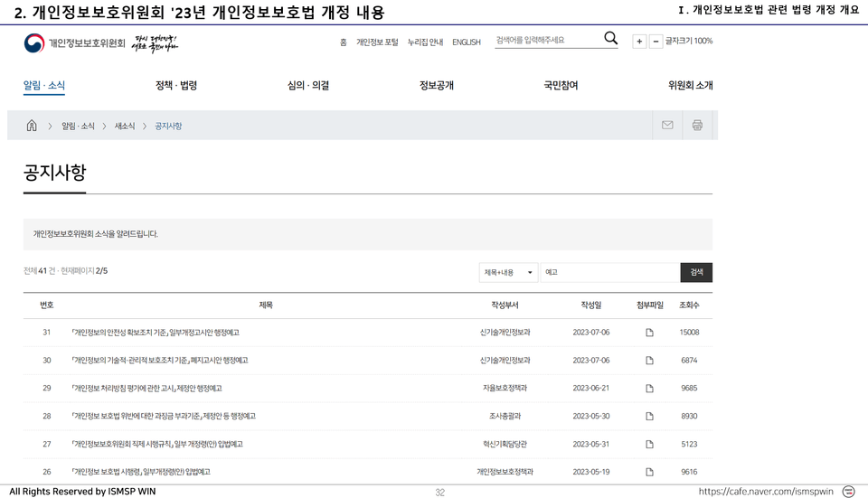
Task: Click the 조사총괄과 department cell
Action: (x=505, y=416)
